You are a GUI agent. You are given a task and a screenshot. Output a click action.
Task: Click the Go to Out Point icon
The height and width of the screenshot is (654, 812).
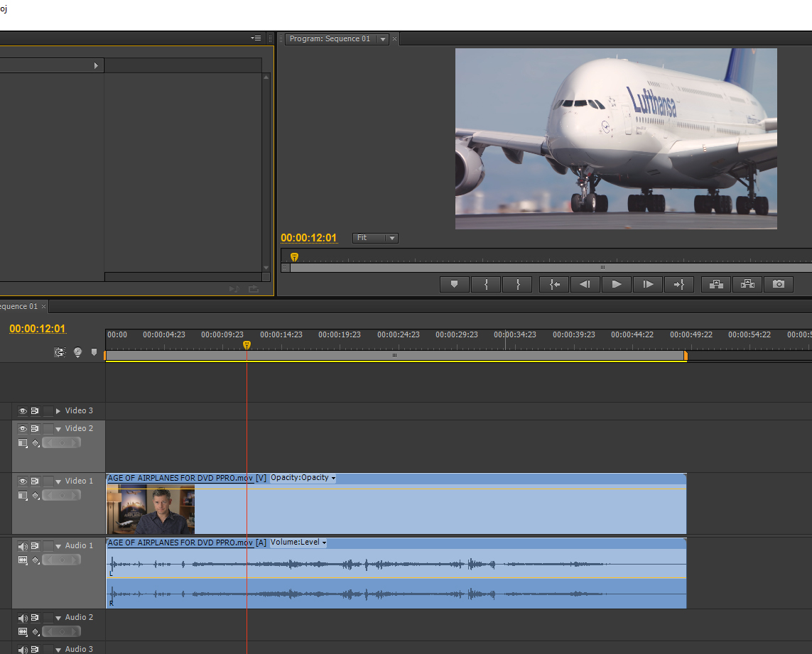point(679,284)
